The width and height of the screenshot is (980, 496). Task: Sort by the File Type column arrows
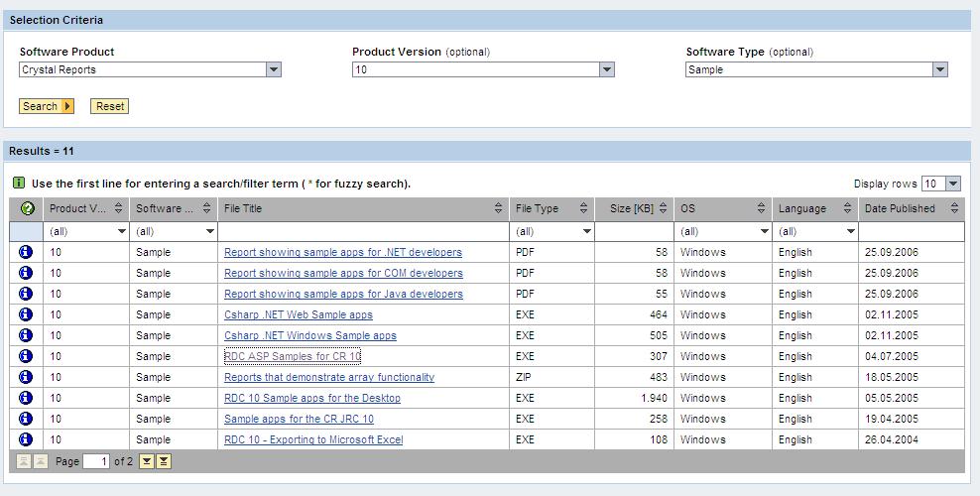(584, 208)
